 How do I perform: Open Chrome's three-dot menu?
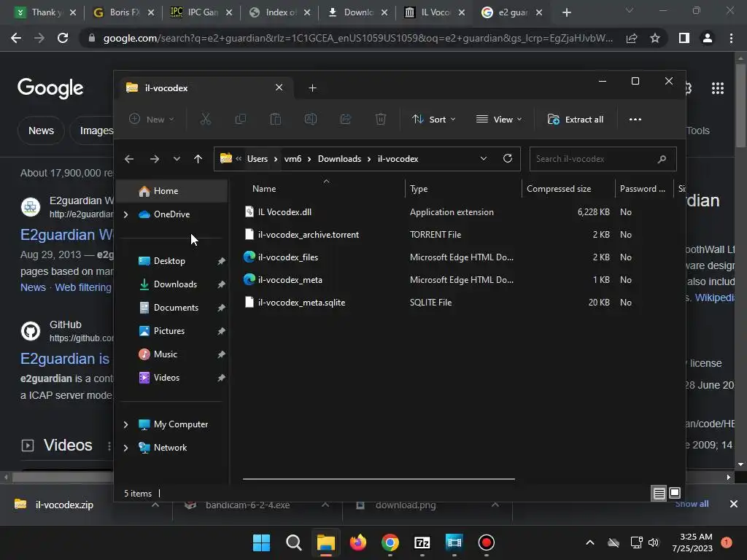(731, 38)
